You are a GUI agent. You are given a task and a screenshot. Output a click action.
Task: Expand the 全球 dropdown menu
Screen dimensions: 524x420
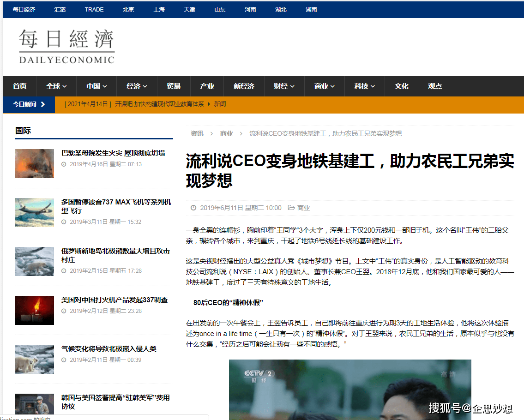[56, 86]
